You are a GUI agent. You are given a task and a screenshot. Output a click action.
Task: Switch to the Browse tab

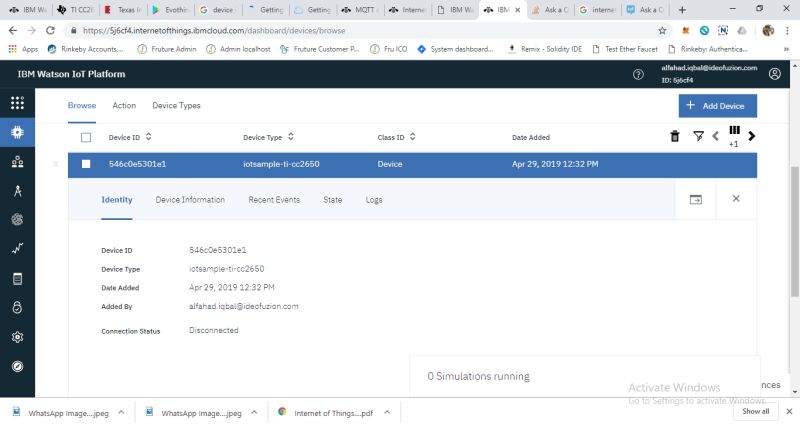82,106
